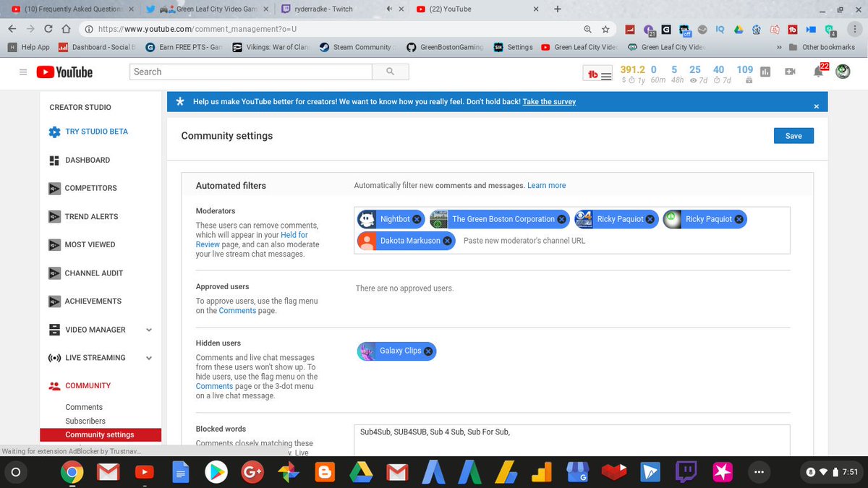Image resolution: width=868 pixels, height=488 pixels.
Task: Open the system tray clock
Action: (833, 472)
